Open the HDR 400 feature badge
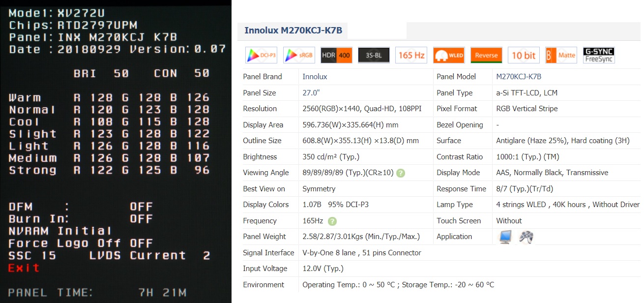Image resolution: width=644 pixels, height=303 pixels. point(336,55)
